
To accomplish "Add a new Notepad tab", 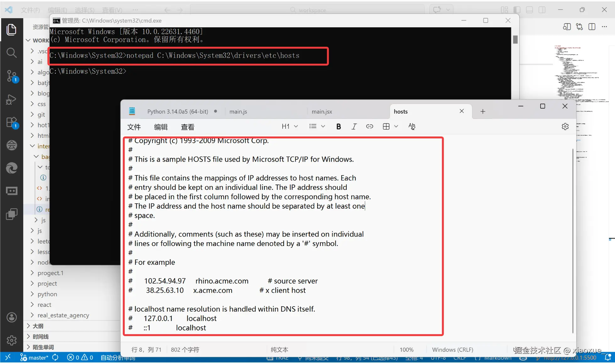I will 483,111.
